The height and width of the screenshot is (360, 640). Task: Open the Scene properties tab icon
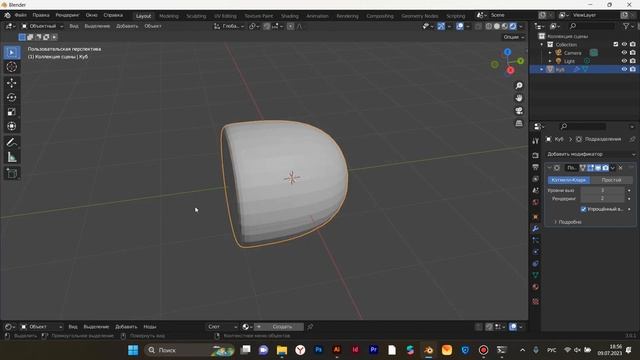tap(535, 190)
